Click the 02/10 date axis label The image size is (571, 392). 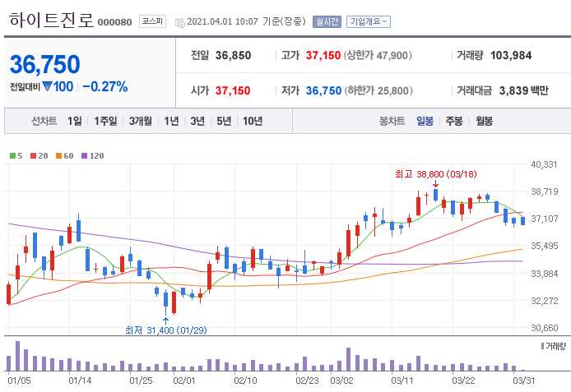coord(245,380)
